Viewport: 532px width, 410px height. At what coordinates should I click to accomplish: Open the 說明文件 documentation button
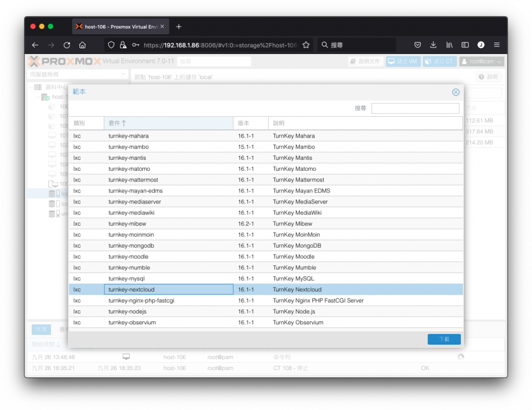(365, 61)
